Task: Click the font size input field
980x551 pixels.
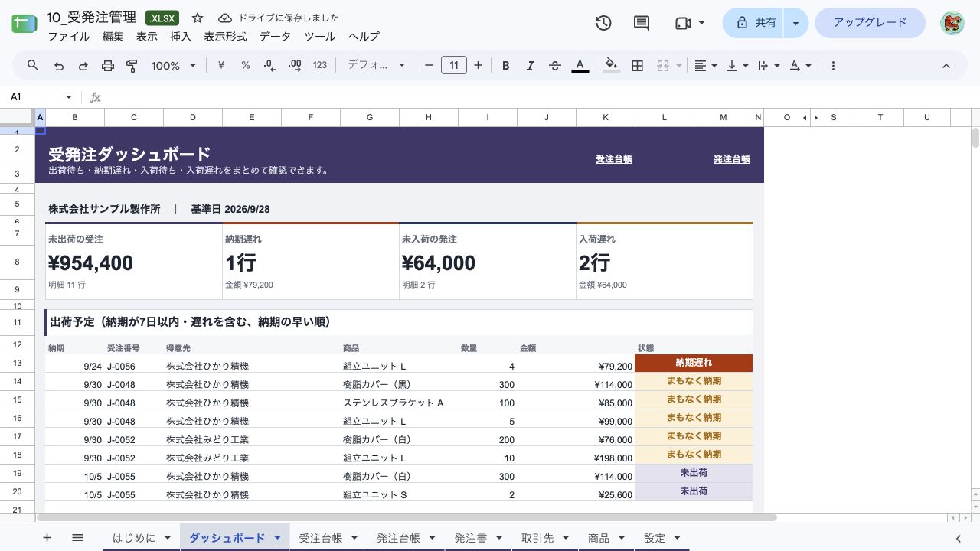Action: click(x=454, y=66)
